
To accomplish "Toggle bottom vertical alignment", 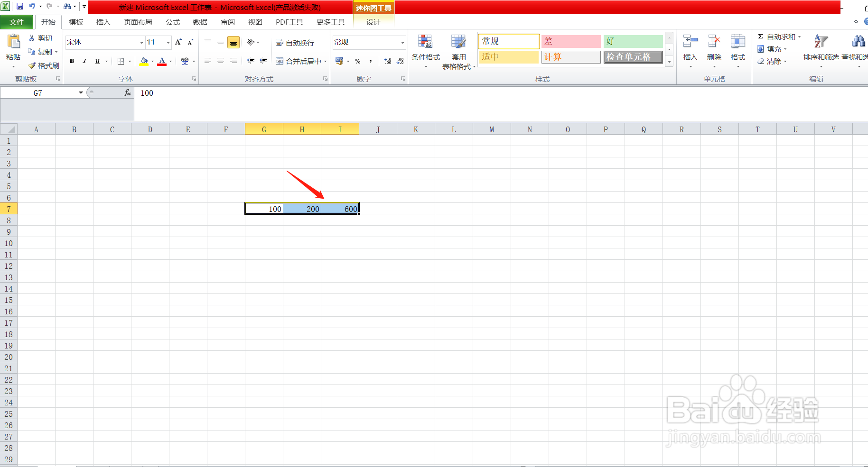I will pyautogui.click(x=233, y=42).
